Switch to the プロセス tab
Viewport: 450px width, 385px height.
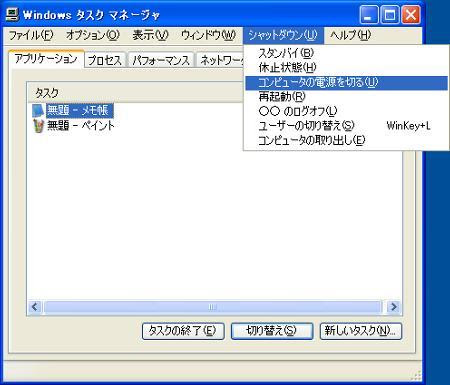pyautogui.click(x=105, y=60)
